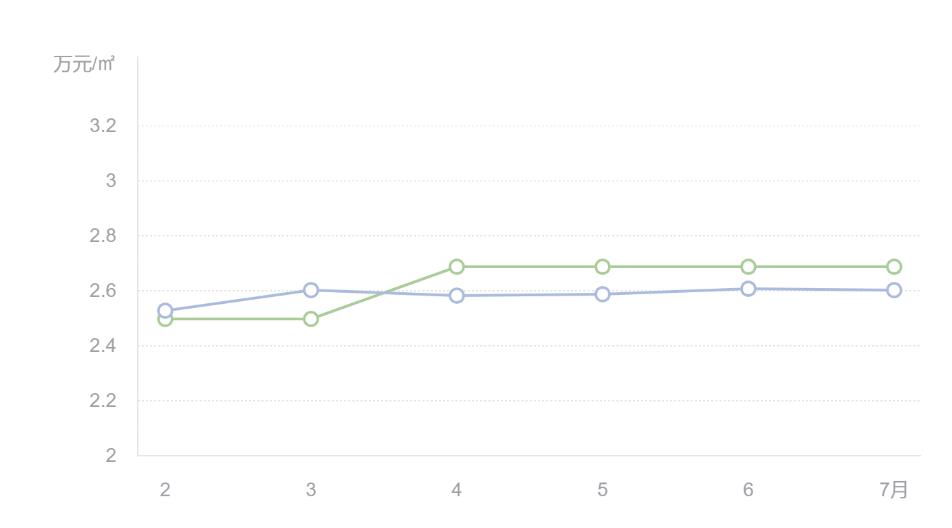Screen dimensions: 952x528
Task: Click the blue line marker at month 5
Action: pos(603,294)
